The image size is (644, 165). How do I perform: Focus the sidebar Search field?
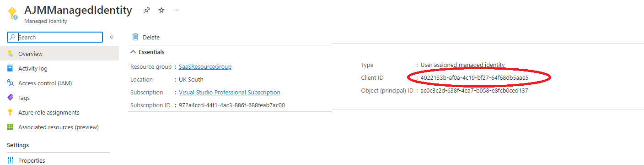(x=55, y=37)
